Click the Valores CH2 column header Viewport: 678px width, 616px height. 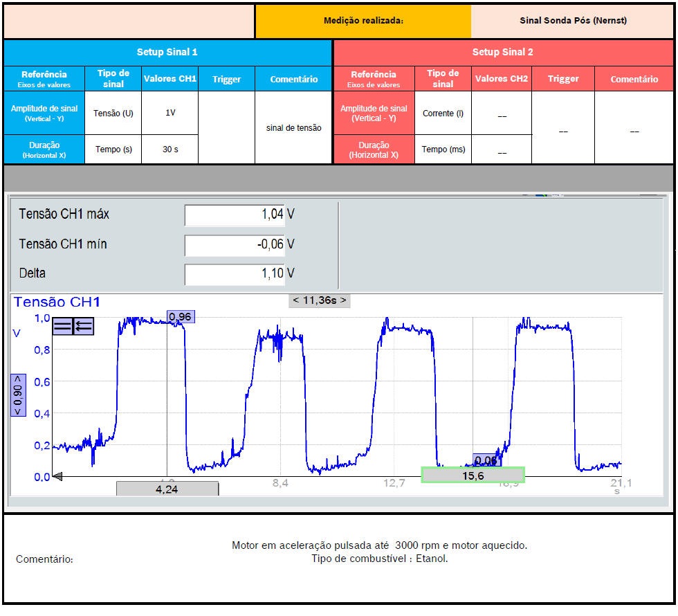pyautogui.click(x=502, y=79)
